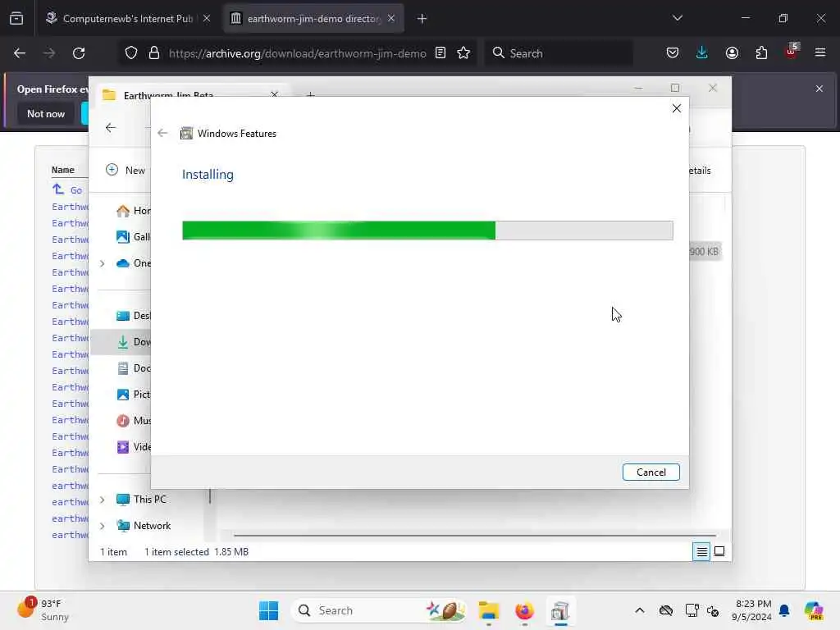
Task: Click the back arrow in Windows Features
Action: pyautogui.click(x=162, y=133)
